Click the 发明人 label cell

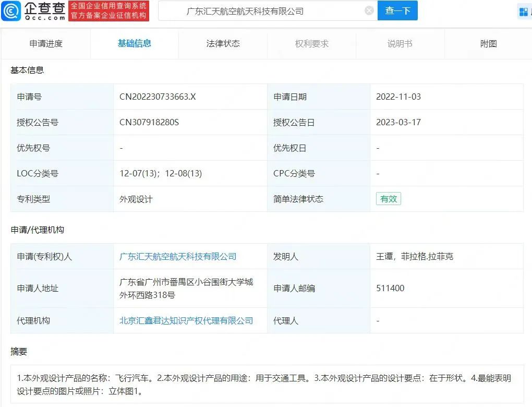click(x=319, y=256)
